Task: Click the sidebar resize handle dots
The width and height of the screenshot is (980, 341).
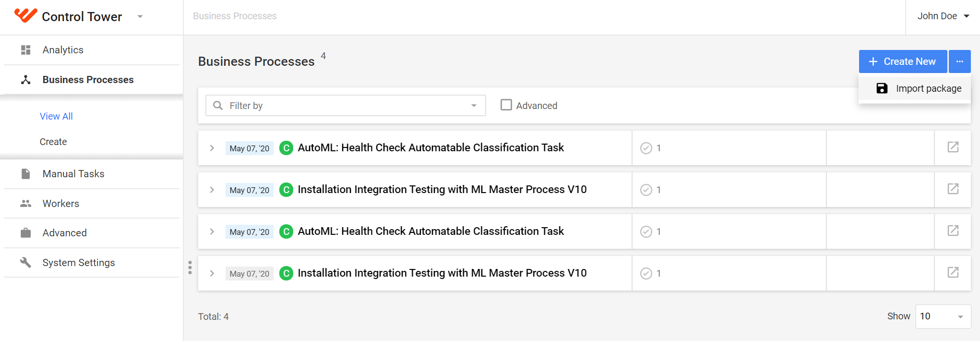Action: (190, 268)
